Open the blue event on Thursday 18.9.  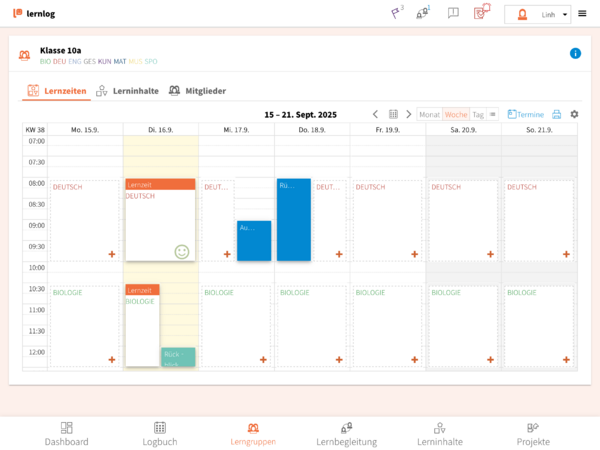pyautogui.click(x=293, y=220)
